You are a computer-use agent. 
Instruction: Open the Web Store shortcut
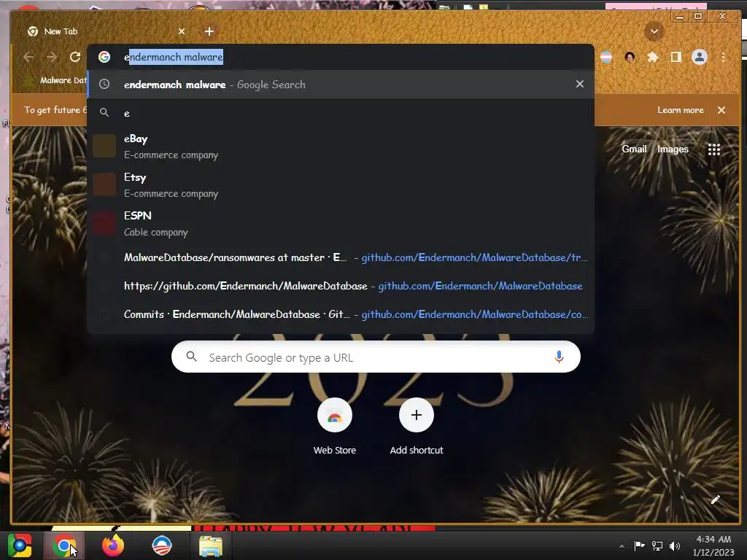coord(335,426)
